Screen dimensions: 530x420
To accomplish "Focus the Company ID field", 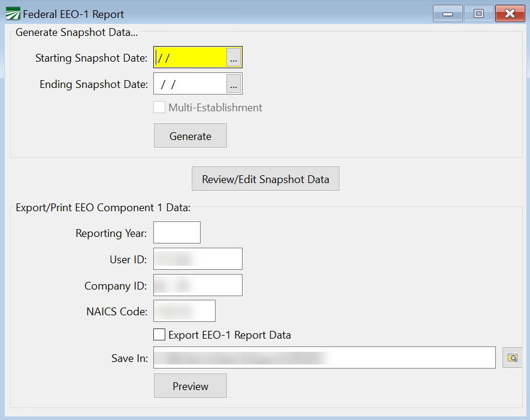I will [198, 285].
